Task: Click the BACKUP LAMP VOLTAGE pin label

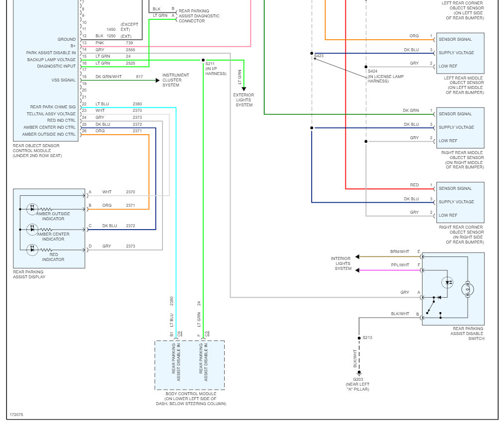Action: (51, 60)
